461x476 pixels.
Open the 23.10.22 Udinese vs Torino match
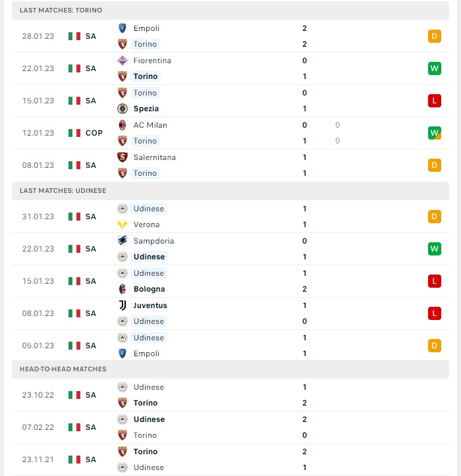230,395
